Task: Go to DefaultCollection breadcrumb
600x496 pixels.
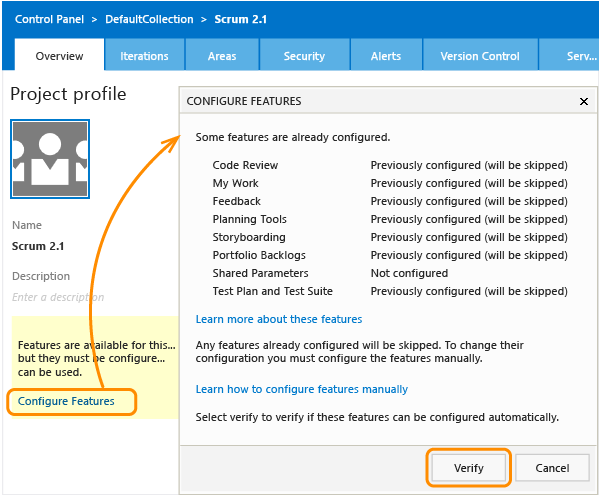Action: pos(149,19)
